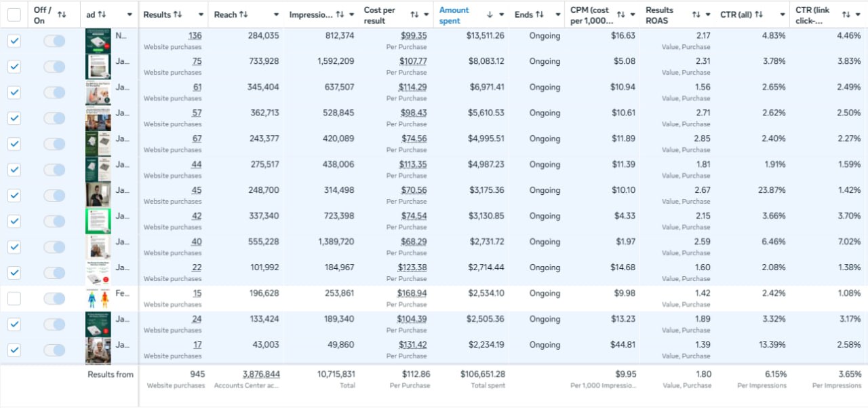The height and width of the screenshot is (408, 868).
Task: Open the Fe... ad thumbnail with colored figures
Action: point(98,299)
